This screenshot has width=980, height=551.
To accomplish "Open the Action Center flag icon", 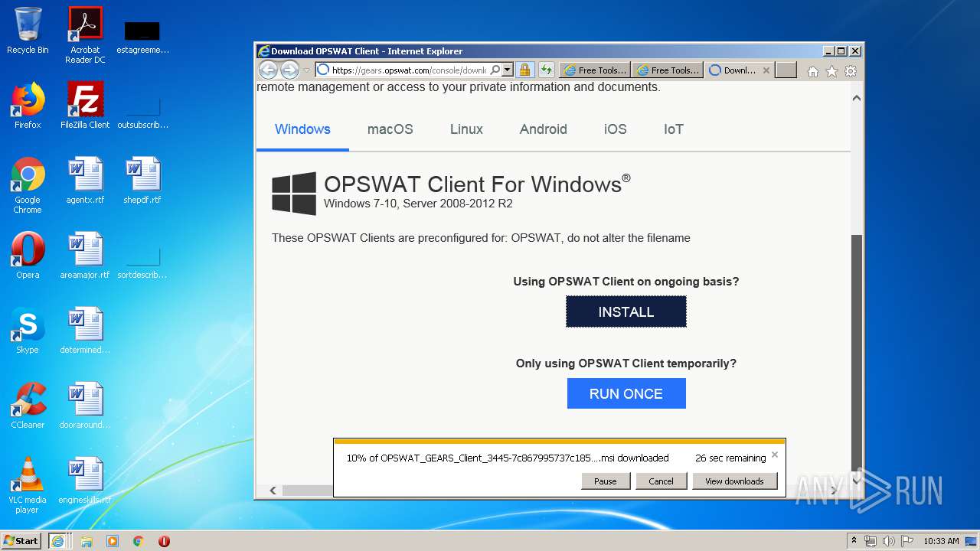I will click(x=906, y=541).
